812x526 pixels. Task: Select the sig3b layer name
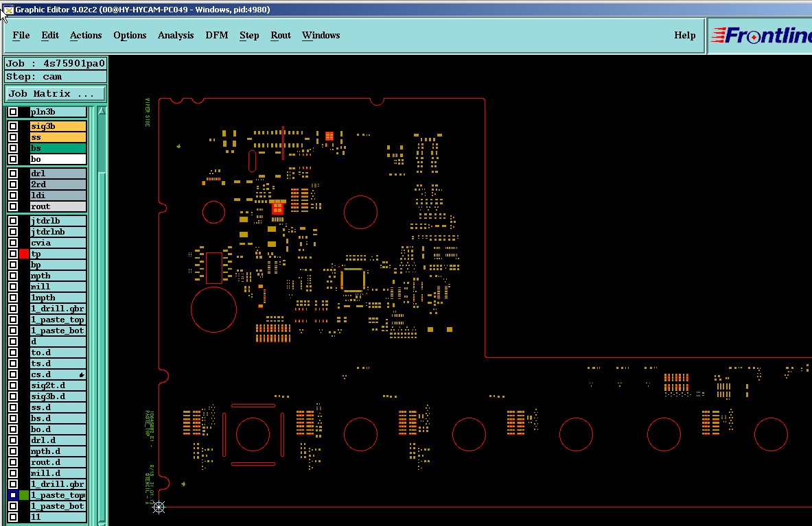[58, 126]
